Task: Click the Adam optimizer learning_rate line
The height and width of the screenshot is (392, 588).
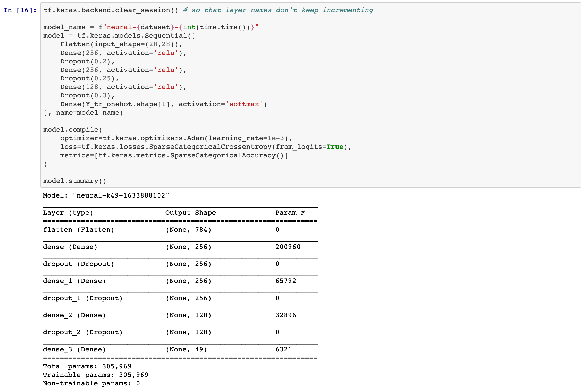Action: (176, 138)
